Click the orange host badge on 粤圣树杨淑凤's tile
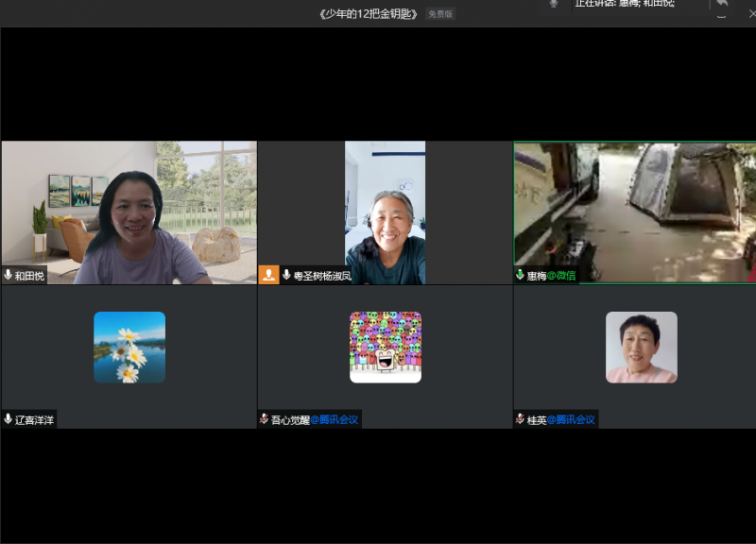Image resolution: width=756 pixels, height=544 pixels. point(268,275)
